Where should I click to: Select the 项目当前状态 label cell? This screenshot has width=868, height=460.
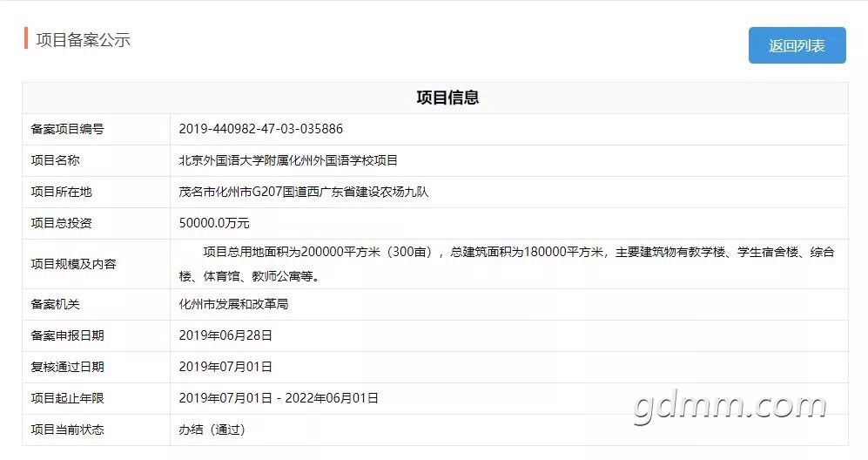coord(96,430)
